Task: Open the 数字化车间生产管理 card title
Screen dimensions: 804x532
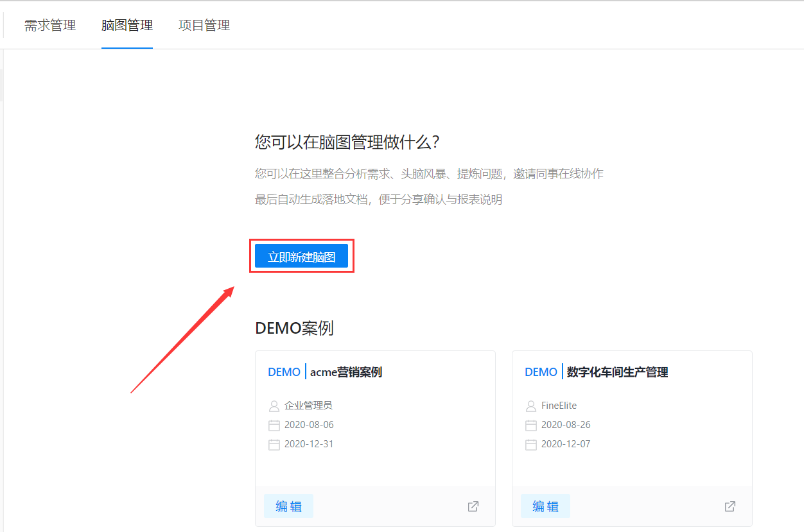Action: pos(618,372)
